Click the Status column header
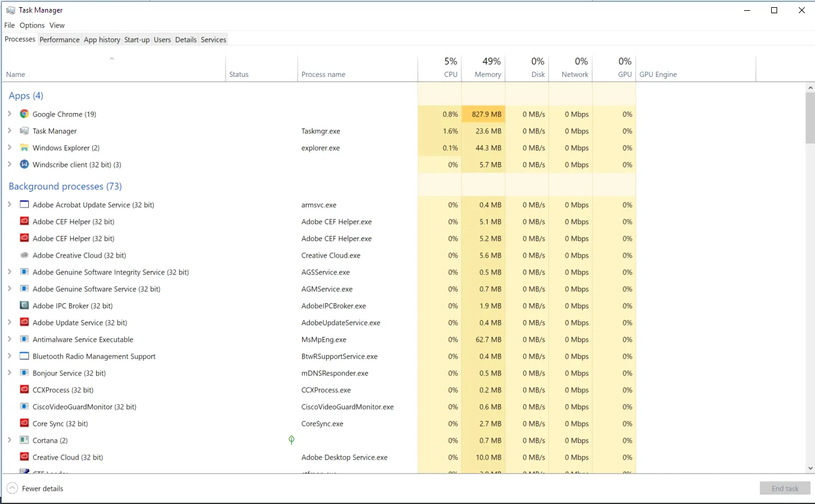Image resolution: width=815 pixels, height=504 pixels. [262, 68]
